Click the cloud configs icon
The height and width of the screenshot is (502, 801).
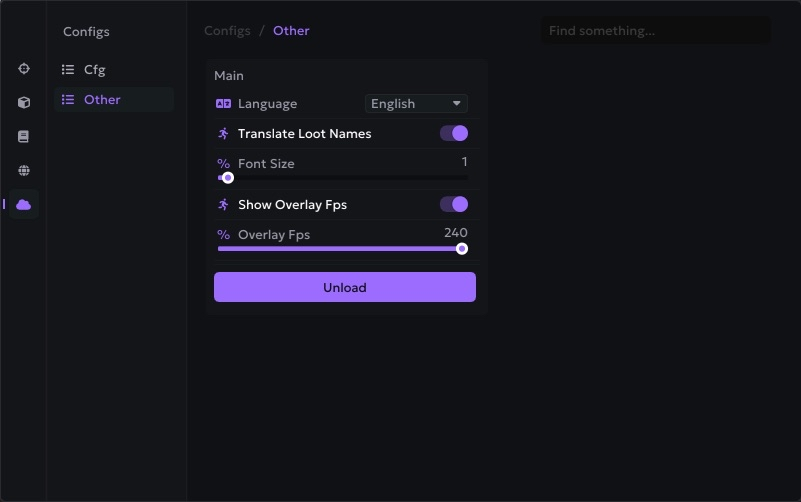tap(24, 205)
